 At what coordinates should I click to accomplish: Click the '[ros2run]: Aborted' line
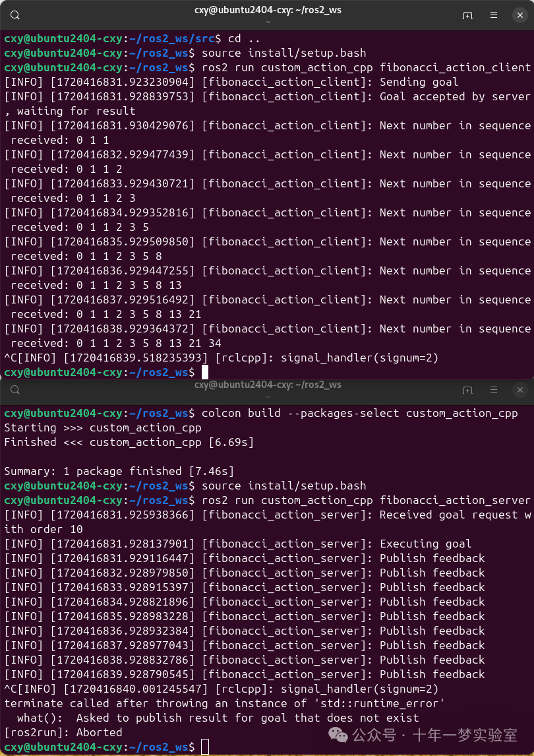click(x=63, y=732)
